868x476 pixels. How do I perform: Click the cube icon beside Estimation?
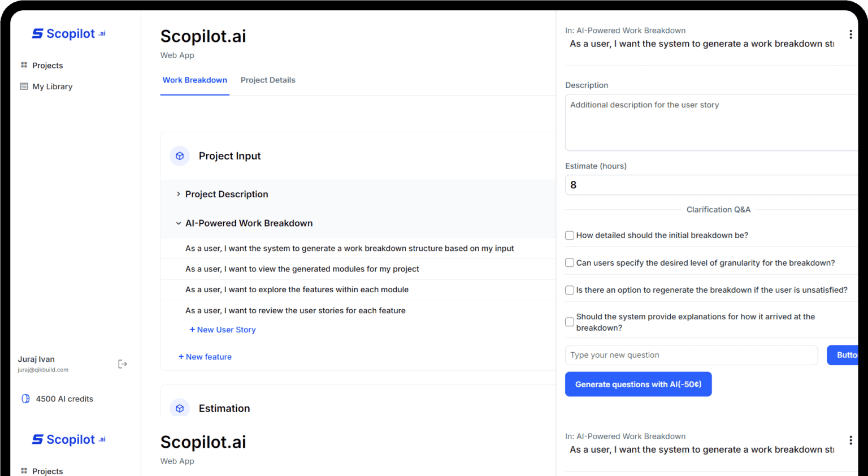click(180, 408)
